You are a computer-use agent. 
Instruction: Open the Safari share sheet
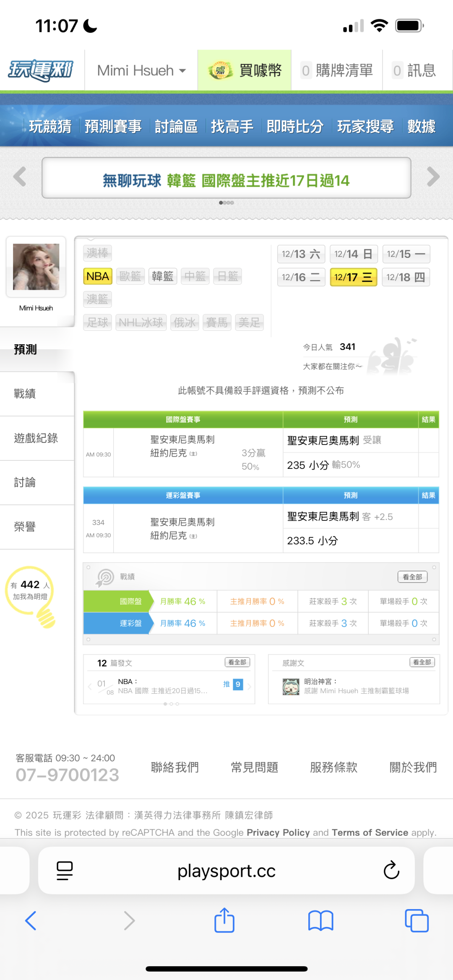tap(224, 920)
